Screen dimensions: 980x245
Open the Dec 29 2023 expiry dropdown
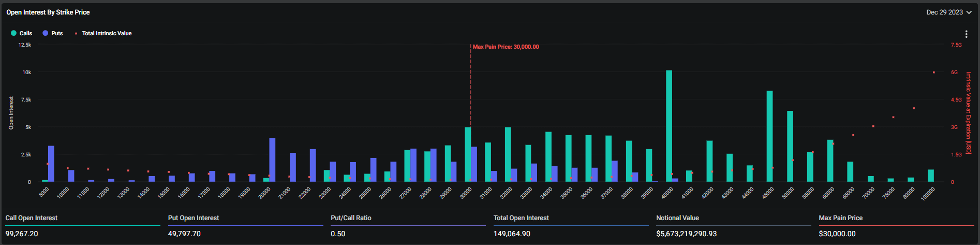click(949, 12)
